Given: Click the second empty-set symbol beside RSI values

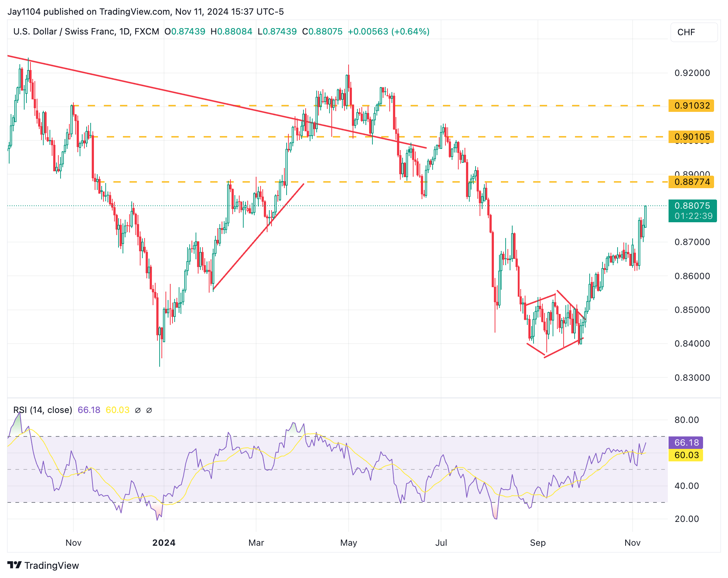Looking at the screenshot, I should 149,410.
